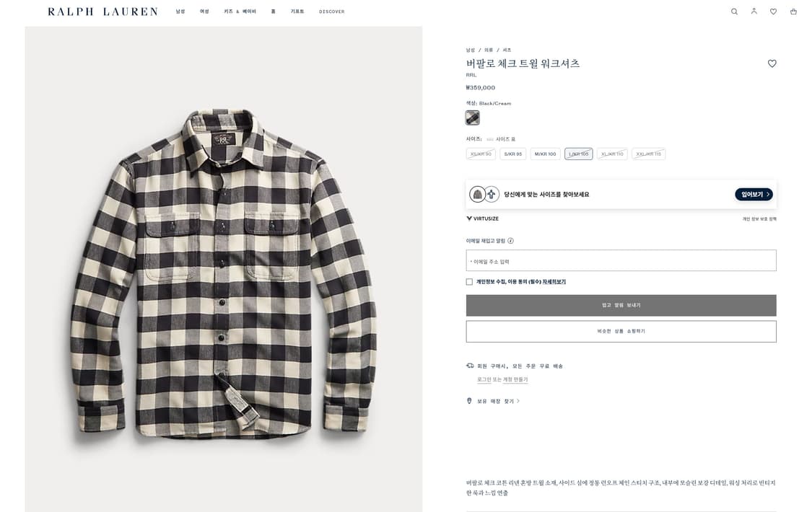Open the shopping bag icon
Screen dimensions: 812x512
(x=793, y=12)
